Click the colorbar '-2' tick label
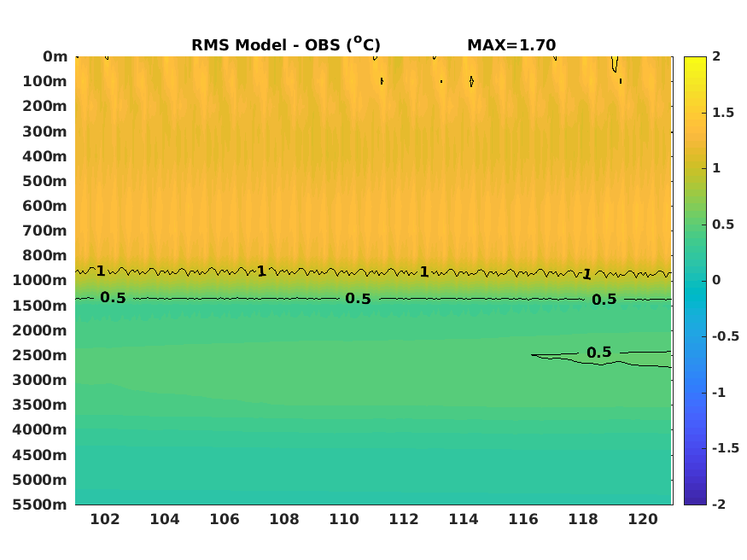Viewport: 747px width, 560px height. (x=719, y=504)
